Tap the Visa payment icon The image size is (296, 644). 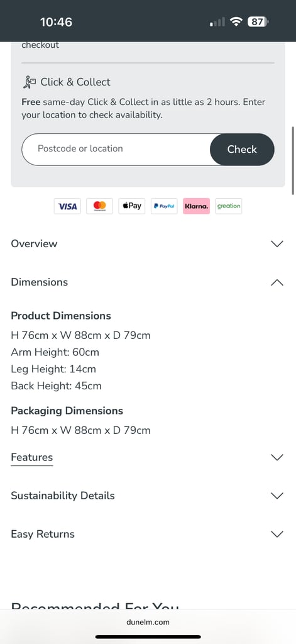pyautogui.click(x=67, y=206)
